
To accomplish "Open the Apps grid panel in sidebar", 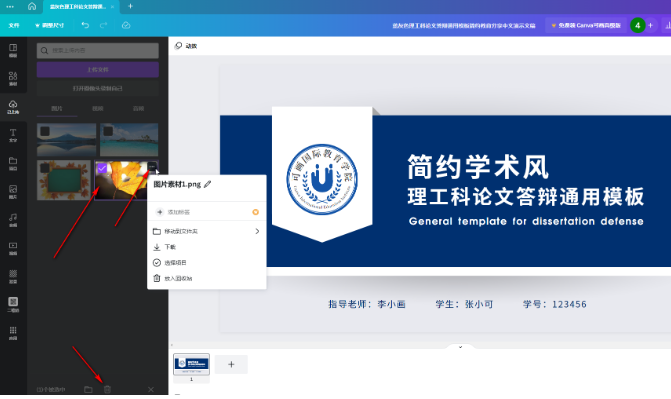I will point(13,333).
